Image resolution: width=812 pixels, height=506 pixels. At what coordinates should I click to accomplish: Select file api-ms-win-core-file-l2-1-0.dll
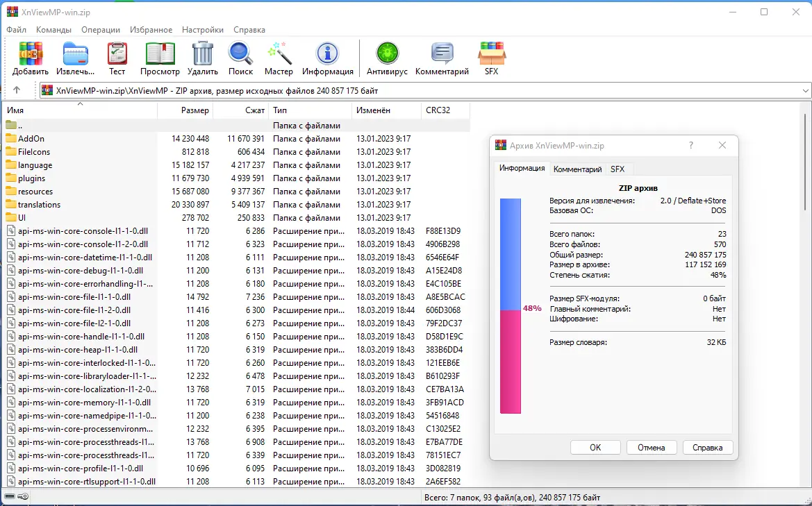coord(74,323)
